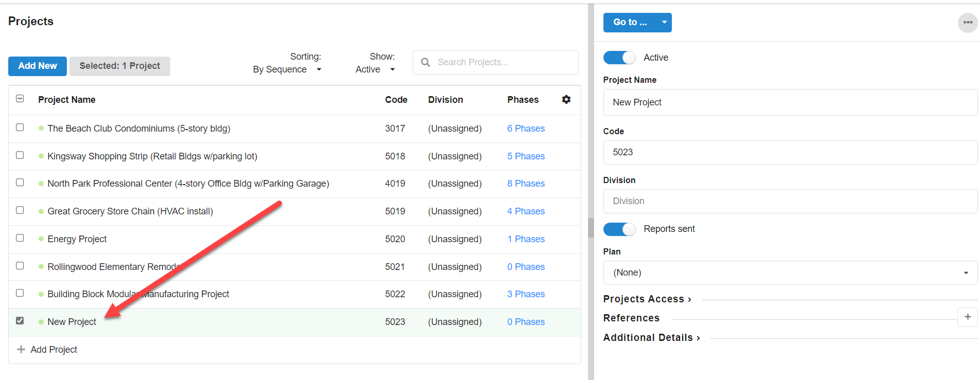Click Unassigned division for Energy Project
The image size is (980, 380).
click(x=455, y=239)
